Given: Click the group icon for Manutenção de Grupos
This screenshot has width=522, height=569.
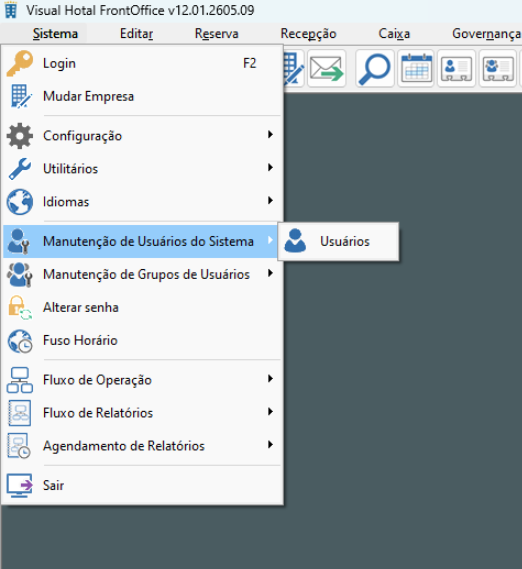Looking at the screenshot, I should point(20,274).
